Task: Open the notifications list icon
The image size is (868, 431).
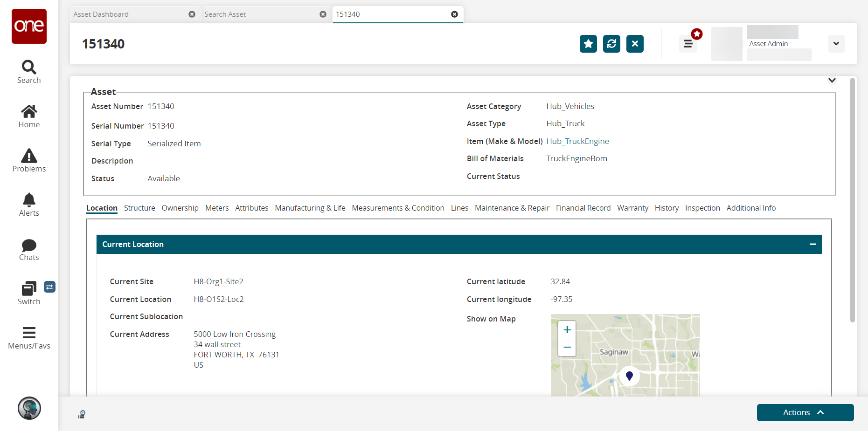Action: [x=687, y=44]
